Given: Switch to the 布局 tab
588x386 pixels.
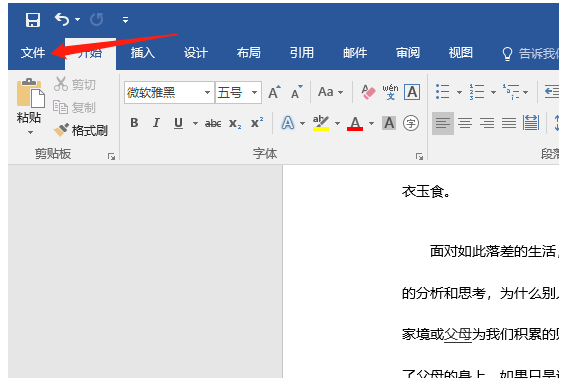Looking at the screenshot, I should click(x=248, y=53).
